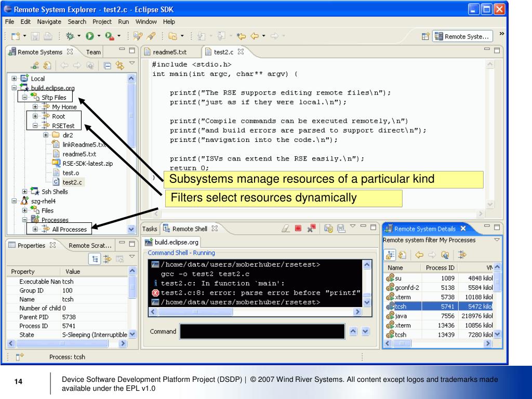Click the Link with Editor icon in Remote Systems
This screenshot has width=532, height=399.
[x=120, y=65]
